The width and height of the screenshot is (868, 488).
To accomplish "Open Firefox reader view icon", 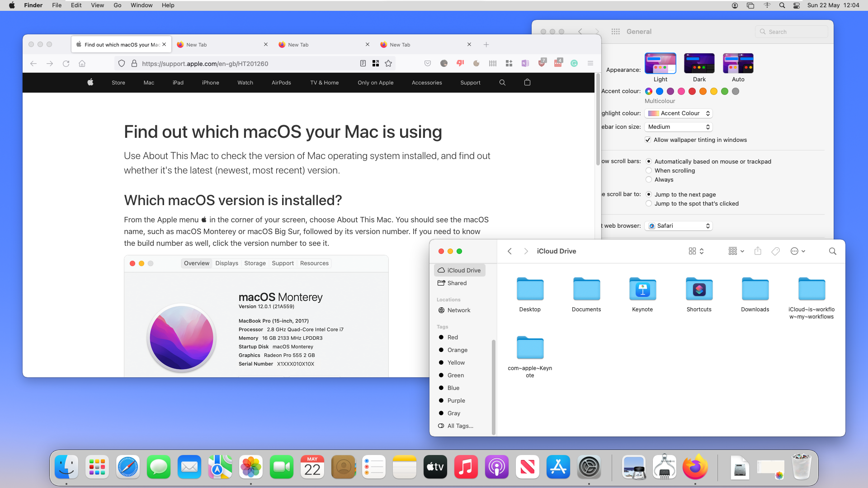I will point(363,64).
